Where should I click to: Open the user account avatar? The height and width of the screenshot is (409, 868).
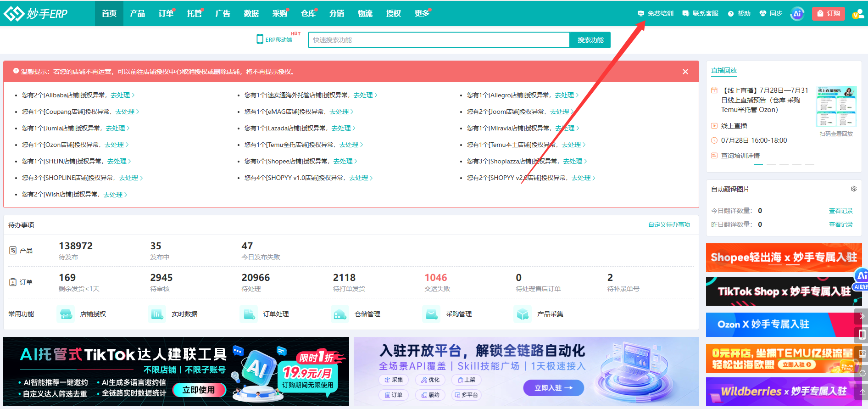(858, 14)
